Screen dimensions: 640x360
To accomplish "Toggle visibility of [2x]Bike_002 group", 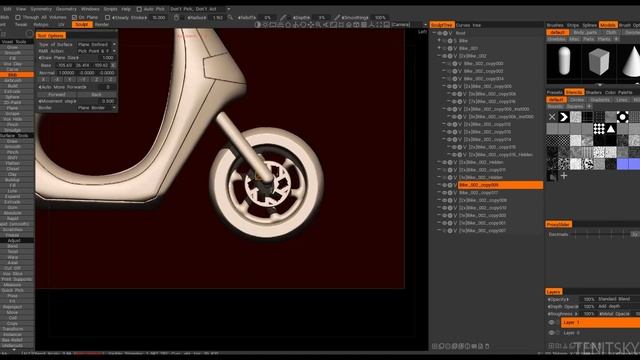I will (445, 56).
